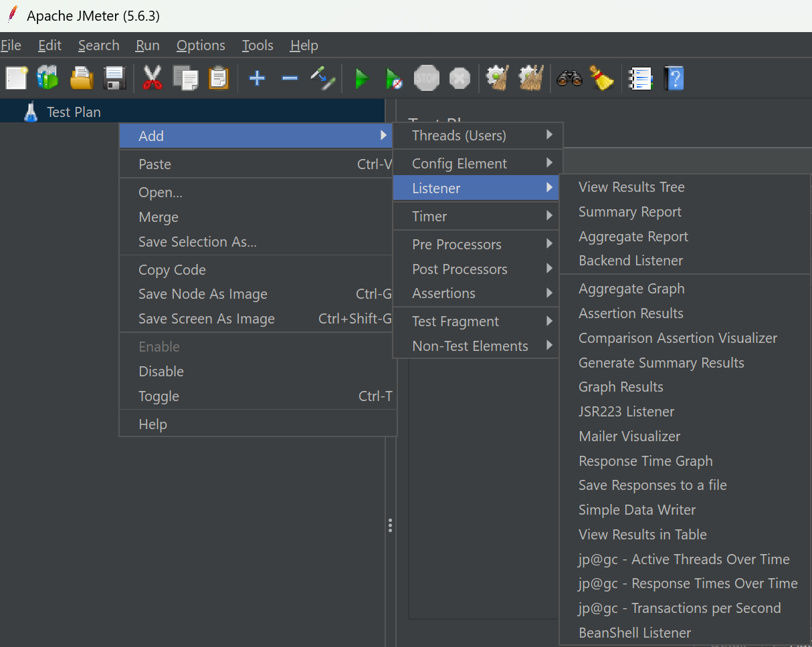
Task: Expand the Assertions submenu
Action: pos(476,293)
